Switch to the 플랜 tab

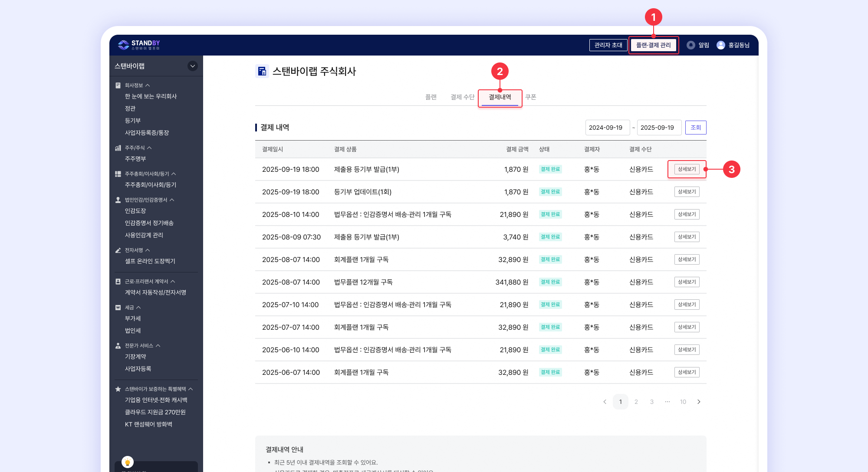pyautogui.click(x=431, y=97)
